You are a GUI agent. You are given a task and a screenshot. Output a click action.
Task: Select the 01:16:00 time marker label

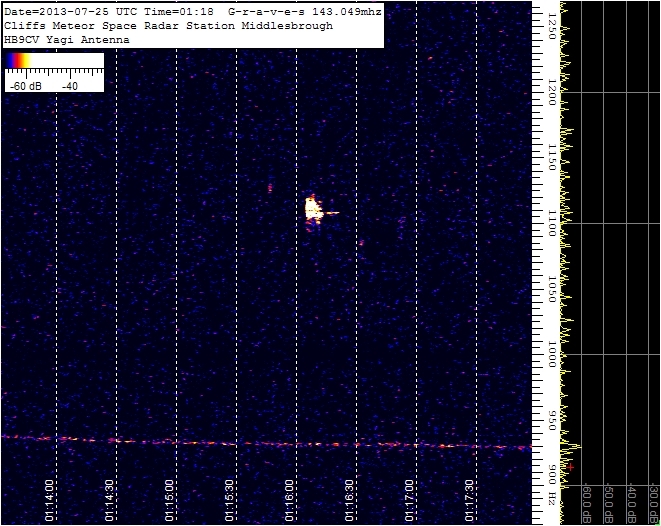click(x=290, y=500)
